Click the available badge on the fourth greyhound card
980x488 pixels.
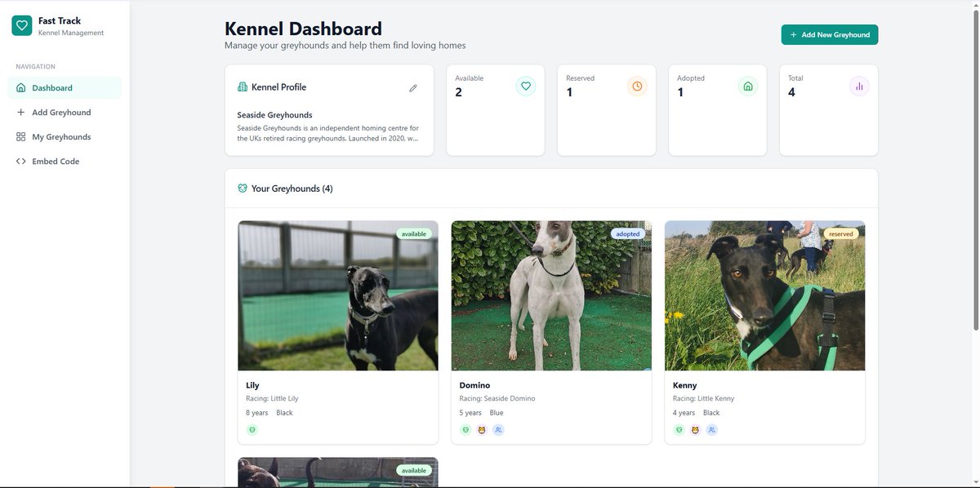(414, 470)
